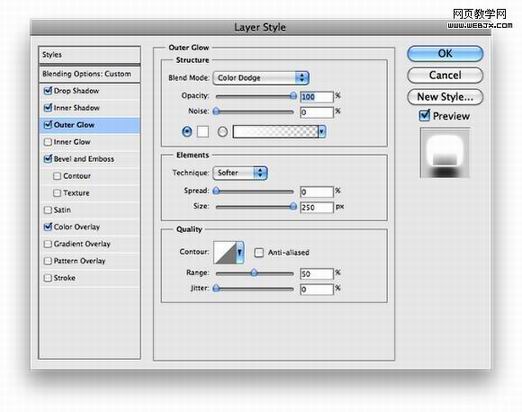Click the Noise slider handle

tap(216, 111)
